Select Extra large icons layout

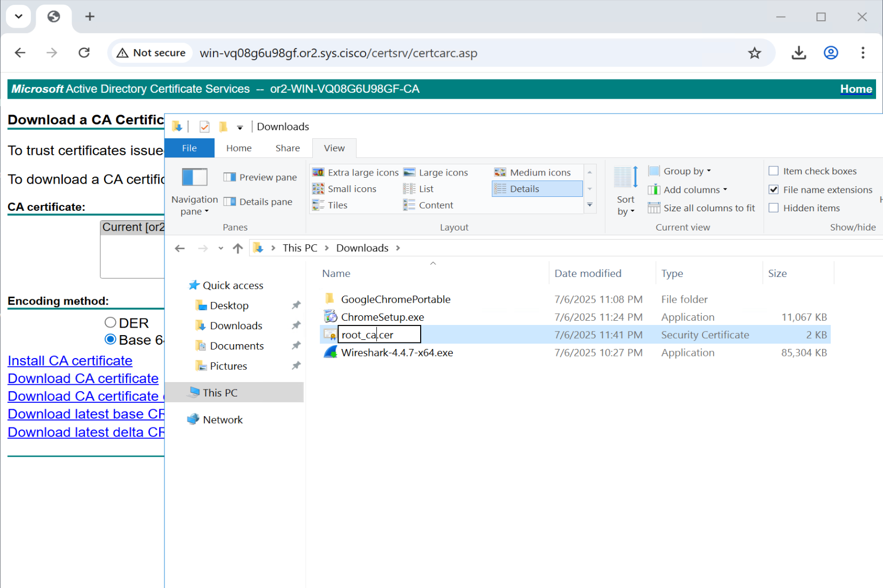pyautogui.click(x=356, y=172)
